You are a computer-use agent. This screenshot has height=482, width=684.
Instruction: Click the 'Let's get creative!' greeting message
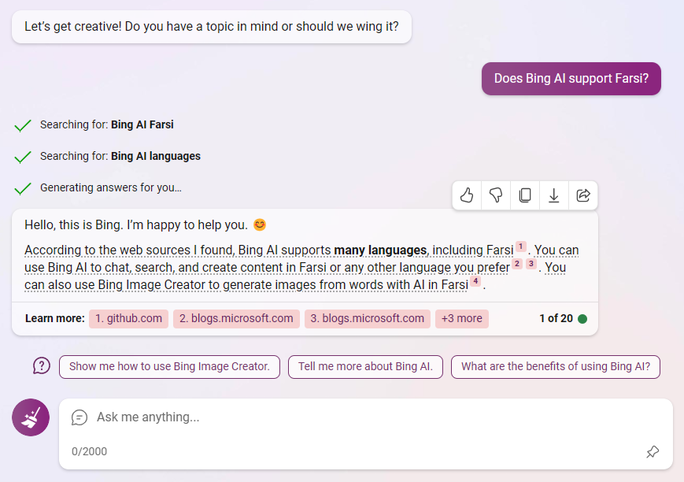[x=212, y=27]
